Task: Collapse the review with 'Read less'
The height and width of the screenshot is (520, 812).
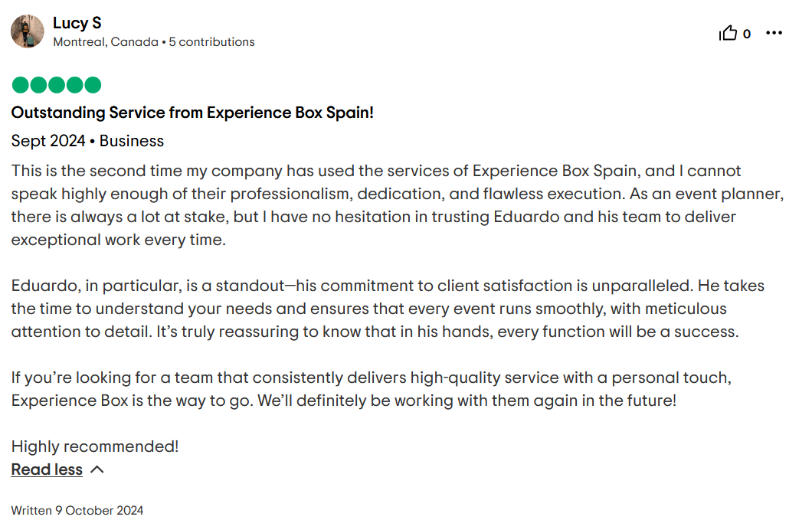Action: tap(47, 469)
